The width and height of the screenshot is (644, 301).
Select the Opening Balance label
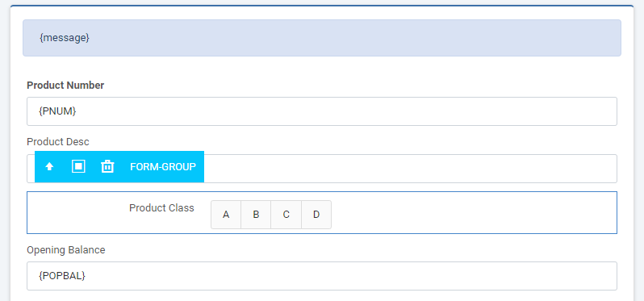pyautogui.click(x=66, y=249)
